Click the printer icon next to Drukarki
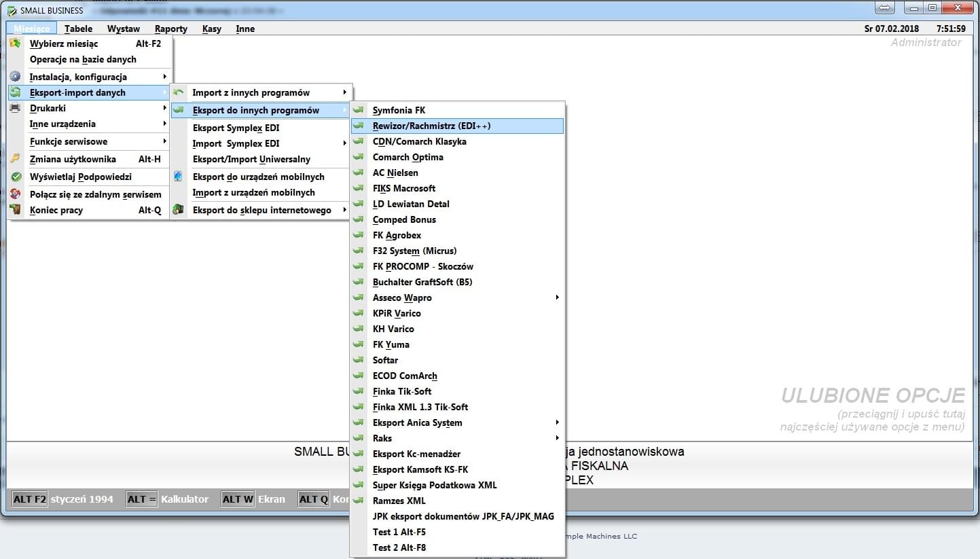The image size is (980, 559). point(15,108)
